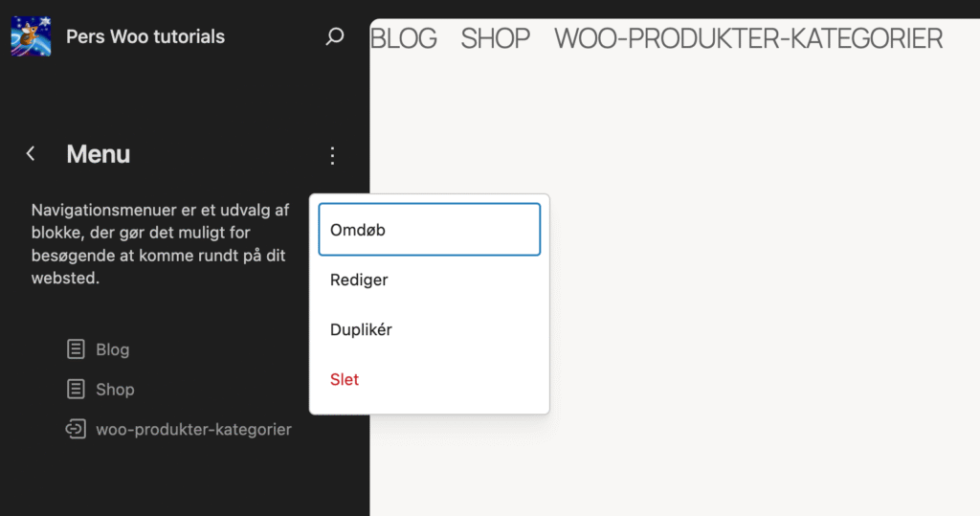Click WOO-PRODUKTER-KATEGORIER in the site preview
Viewport: 980px width, 516px height.
pyautogui.click(x=748, y=38)
